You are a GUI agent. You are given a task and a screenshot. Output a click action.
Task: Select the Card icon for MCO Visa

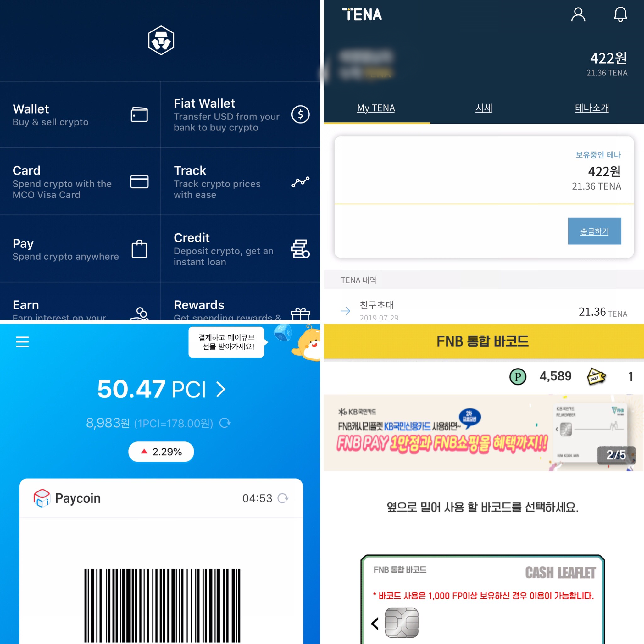(139, 182)
